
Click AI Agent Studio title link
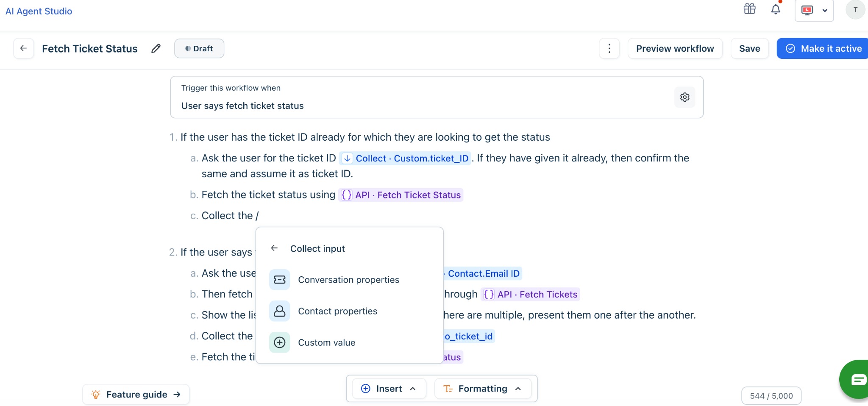pyautogui.click(x=39, y=11)
